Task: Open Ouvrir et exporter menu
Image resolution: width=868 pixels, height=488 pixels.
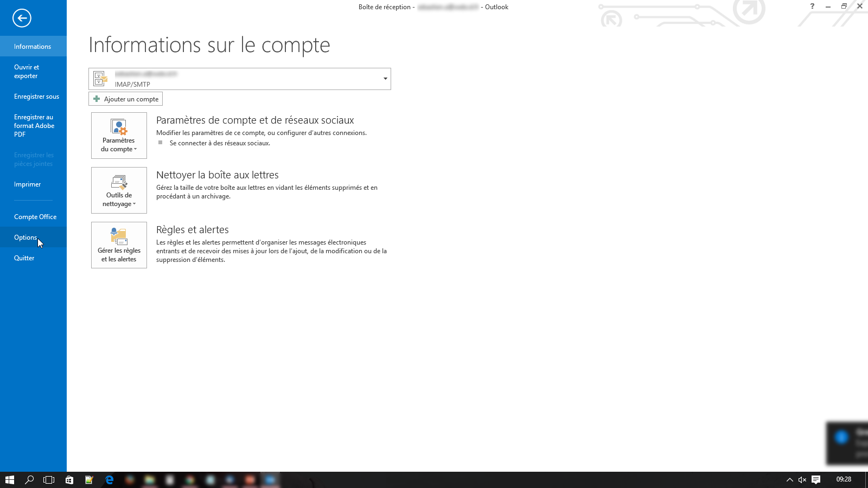Action: click(x=33, y=72)
